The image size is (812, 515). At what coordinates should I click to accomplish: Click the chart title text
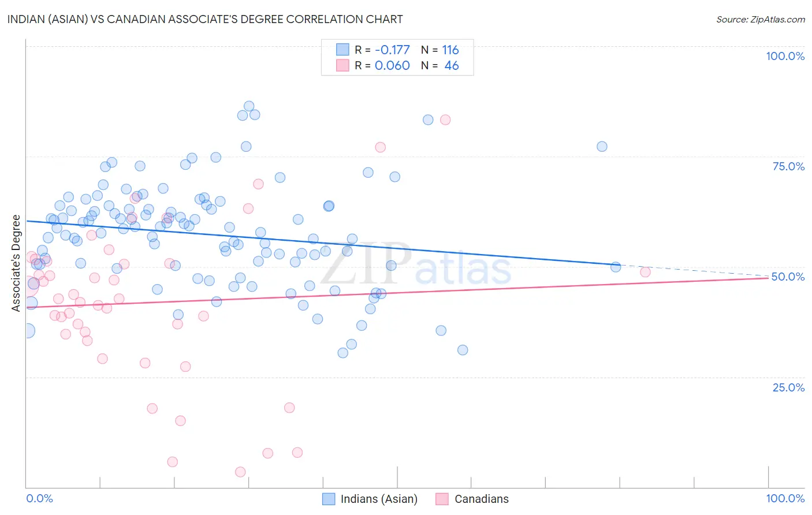pyautogui.click(x=205, y=19)
